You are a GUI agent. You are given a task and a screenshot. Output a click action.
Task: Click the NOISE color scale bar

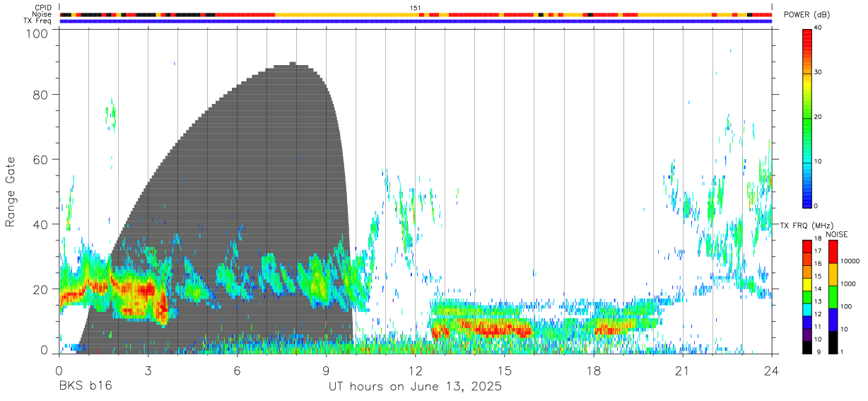click(x=833, y=296)
